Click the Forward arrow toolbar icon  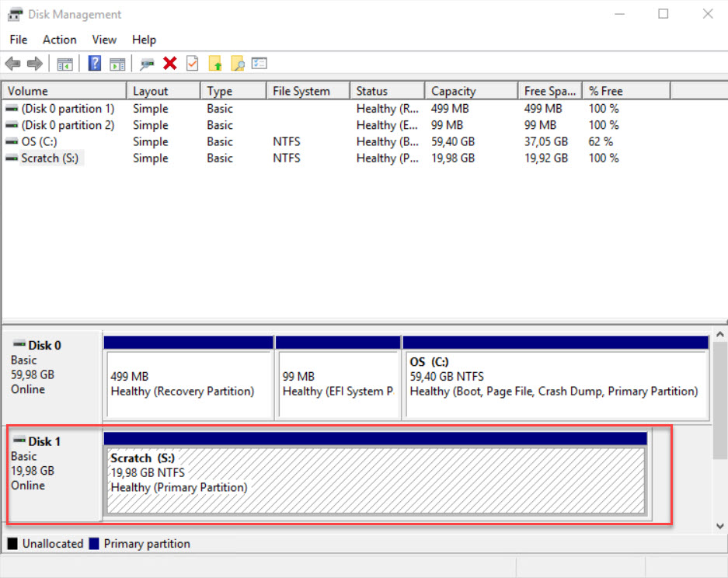pos(34,64)
